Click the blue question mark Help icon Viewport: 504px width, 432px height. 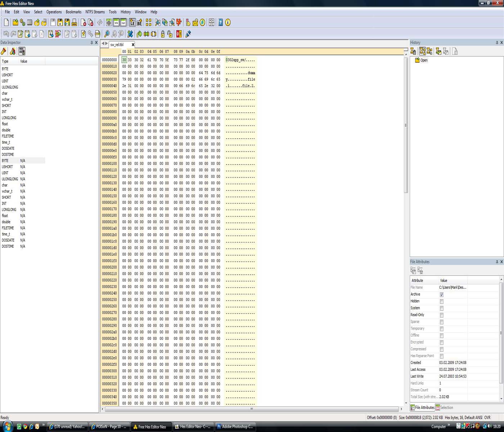pos(221,23)
